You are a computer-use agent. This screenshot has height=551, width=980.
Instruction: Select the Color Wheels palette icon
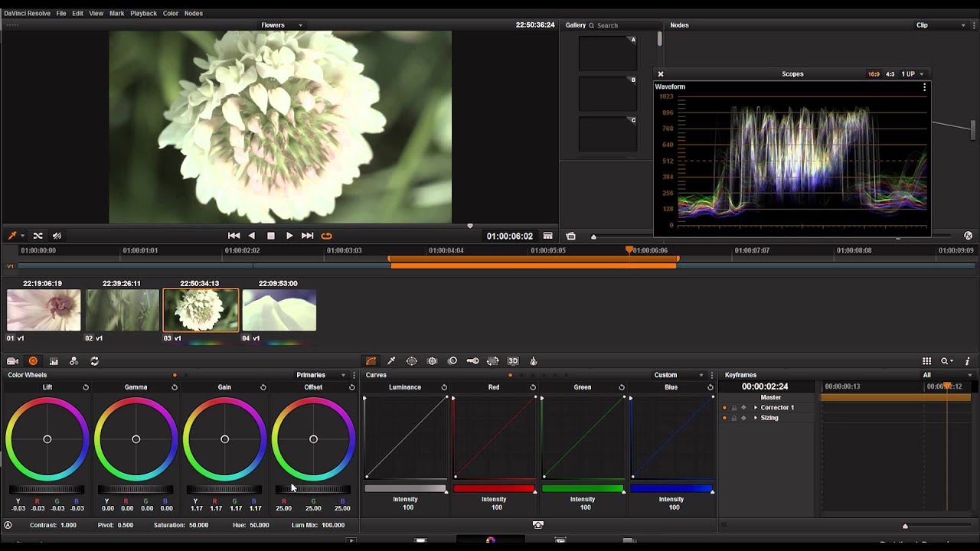pos(33,361)
